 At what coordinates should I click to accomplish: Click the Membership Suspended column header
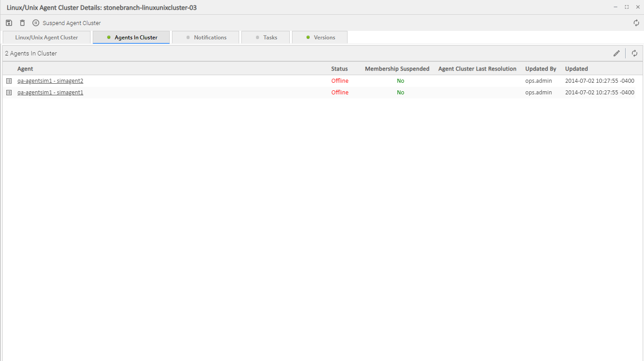tap(397, 69)
